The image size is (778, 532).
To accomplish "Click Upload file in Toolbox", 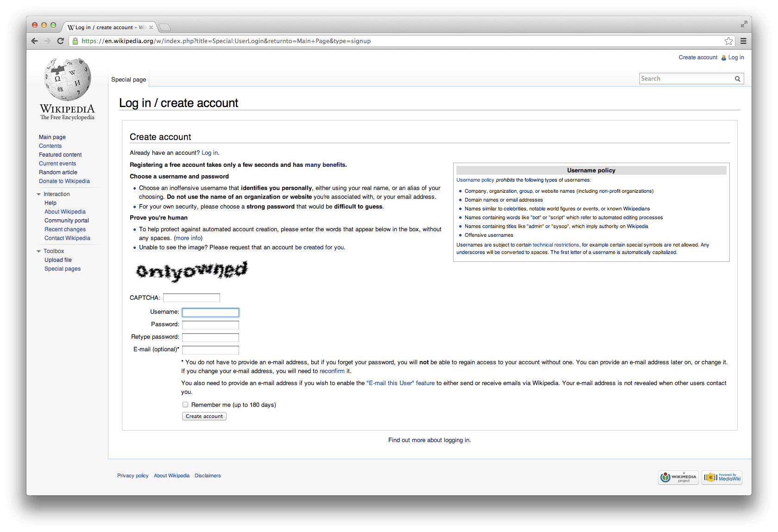I will click(x=58, y=260).
